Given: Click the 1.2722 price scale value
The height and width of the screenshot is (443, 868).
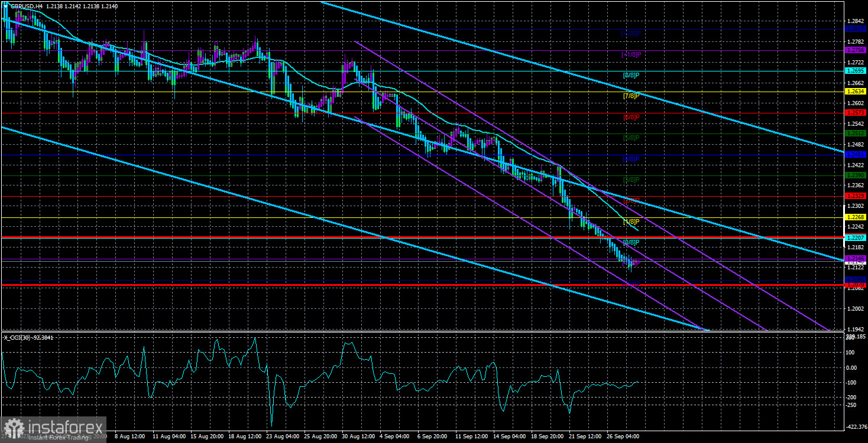Looking at the screenshot, I should [856, 63].
